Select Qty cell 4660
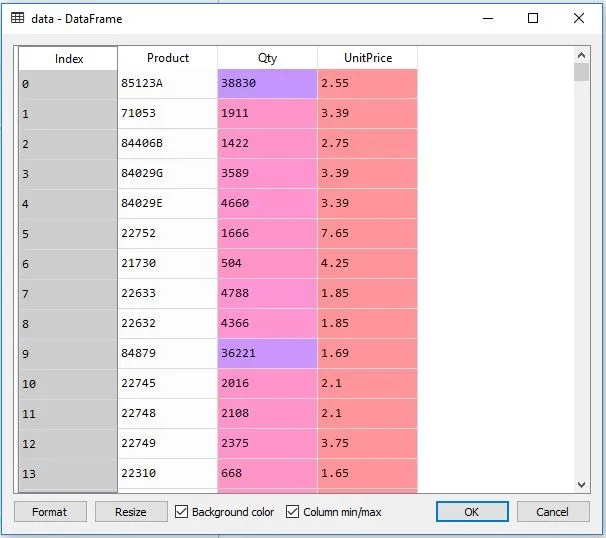The height and width of the screenshot is (538, 606). tap(267, 203)
